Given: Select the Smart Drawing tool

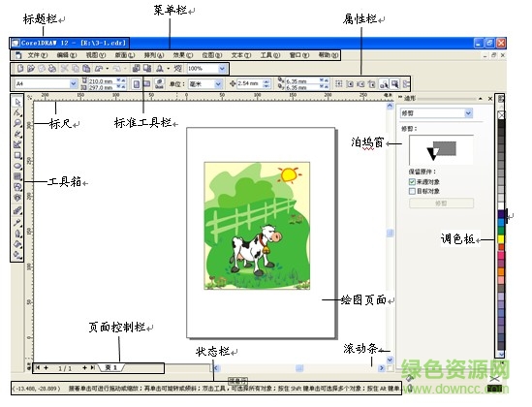Looking at the screenshot, I should 17,144.
